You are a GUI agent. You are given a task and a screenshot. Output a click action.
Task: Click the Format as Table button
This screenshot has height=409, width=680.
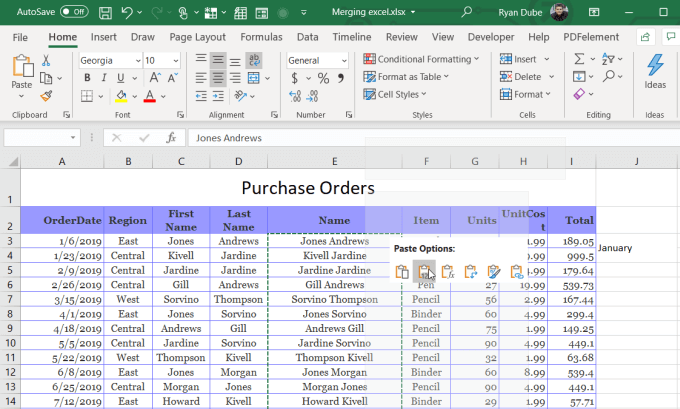pos(412,77)
